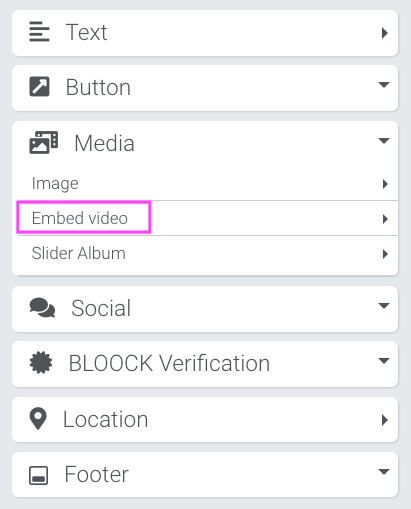Expand the Footer dropdown arrow
Image resolution: width=411 pixels, height=509 pixels.
click(x=384, y=471)
